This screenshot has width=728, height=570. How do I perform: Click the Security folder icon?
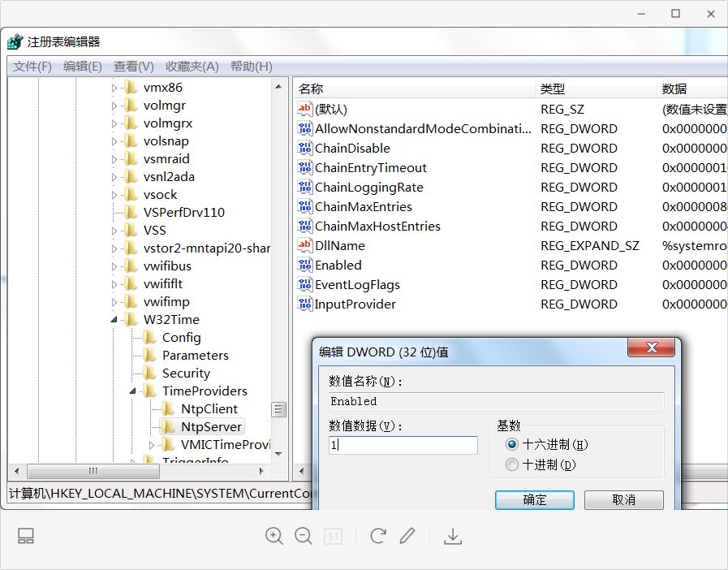coord(150,373)
